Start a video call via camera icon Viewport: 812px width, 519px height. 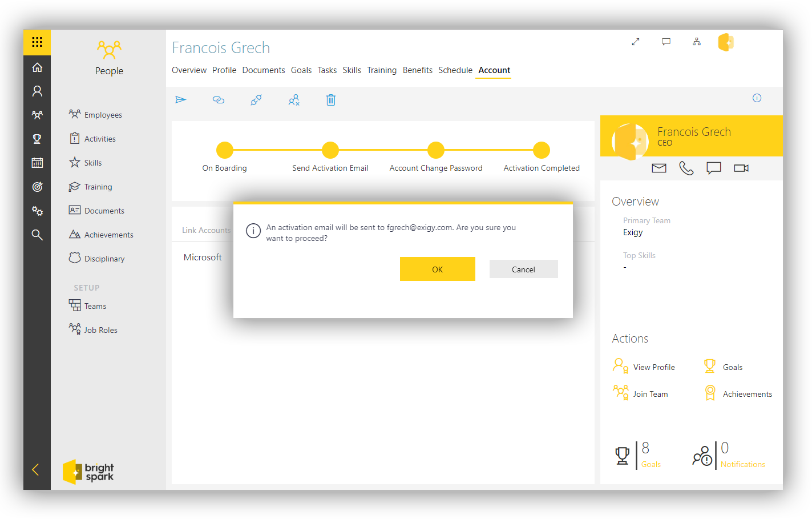click(x=741, y=168)
